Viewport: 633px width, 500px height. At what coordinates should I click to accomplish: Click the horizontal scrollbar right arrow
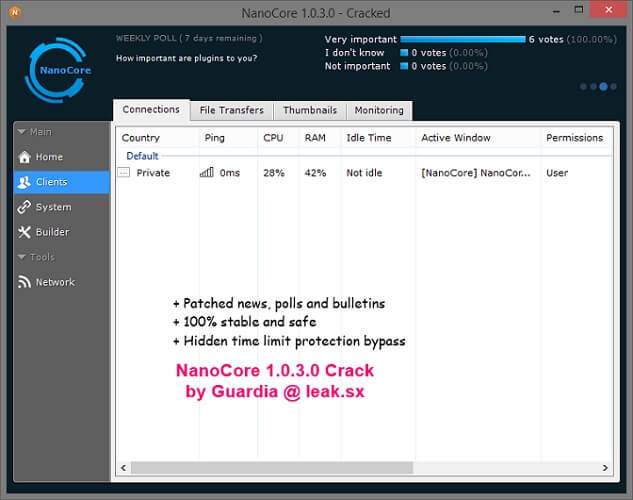click(605, 468)
